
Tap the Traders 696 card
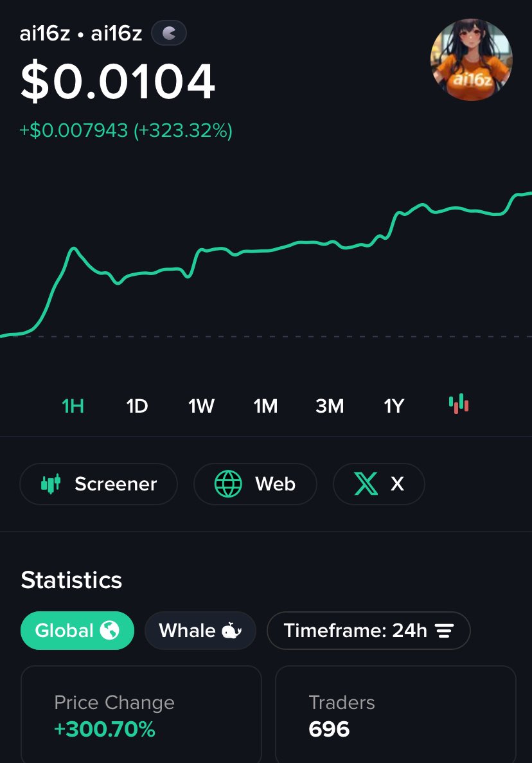point(395,714)
